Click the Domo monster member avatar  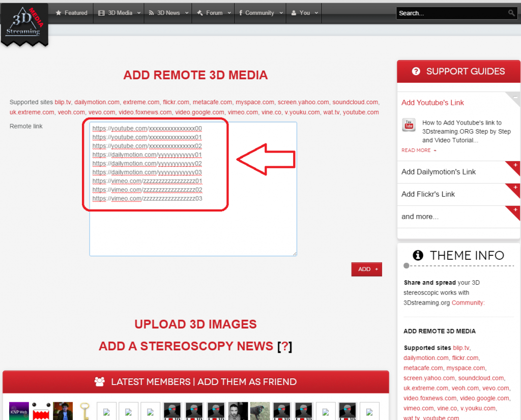pyautogui.click(x=41, y=411)
